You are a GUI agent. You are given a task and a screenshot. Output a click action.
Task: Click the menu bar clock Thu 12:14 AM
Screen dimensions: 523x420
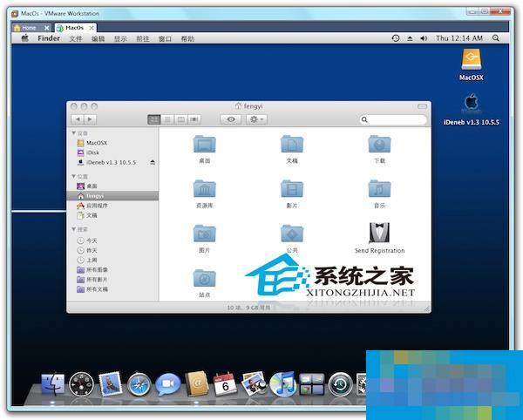459,38
